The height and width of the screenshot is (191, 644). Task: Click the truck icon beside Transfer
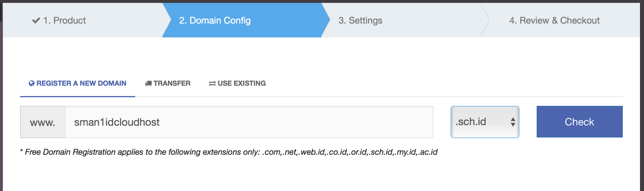[x=148, y=83]
